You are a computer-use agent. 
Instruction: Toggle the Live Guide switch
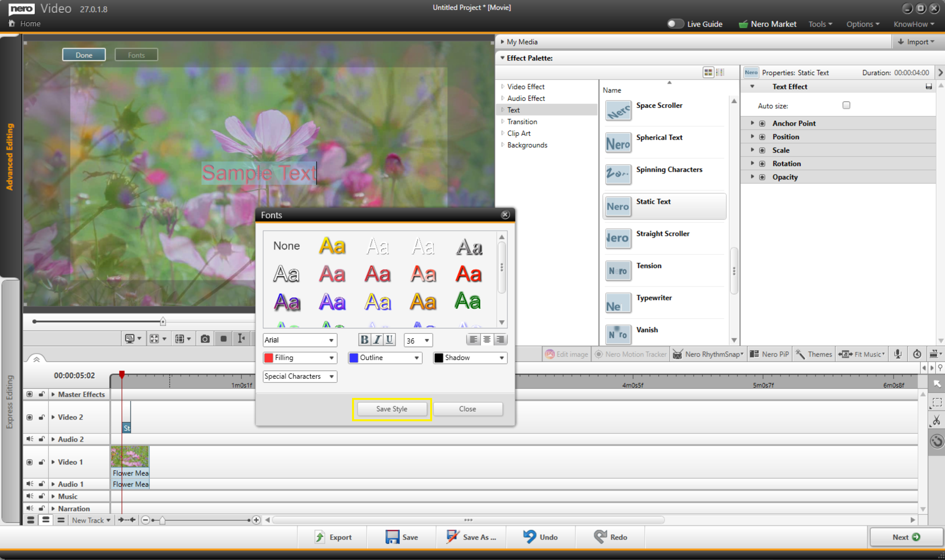click(x=675, y=24)
